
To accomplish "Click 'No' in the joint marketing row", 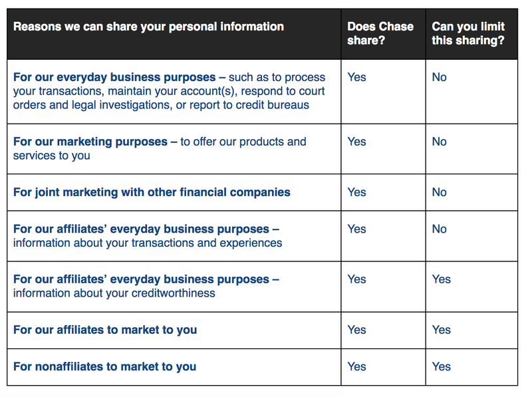I will pyautogui.click(x=439, y=192).
